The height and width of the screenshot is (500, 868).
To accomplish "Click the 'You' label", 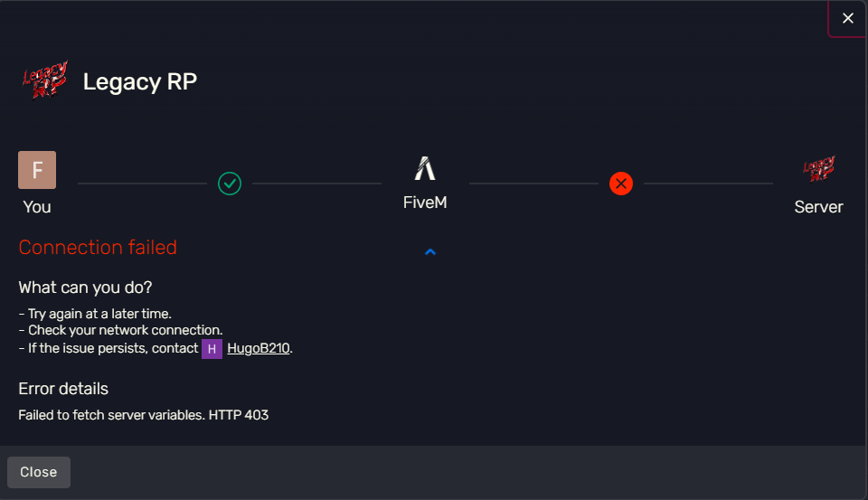I will [x=37, y=207].
